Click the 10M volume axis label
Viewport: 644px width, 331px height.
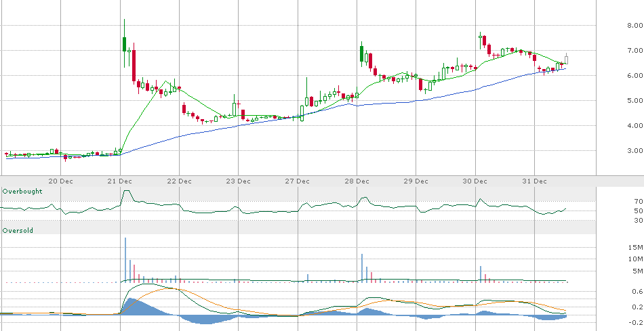(636, 259)
